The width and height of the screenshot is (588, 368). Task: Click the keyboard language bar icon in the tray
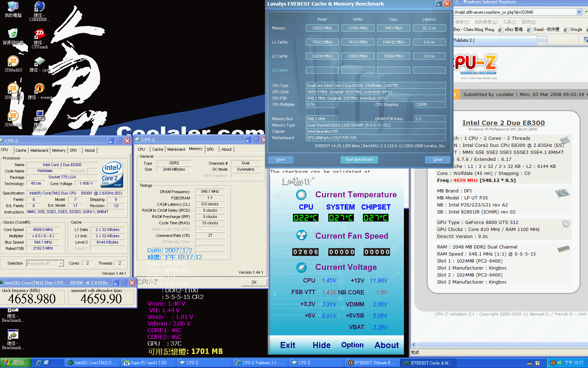[530, 363]
